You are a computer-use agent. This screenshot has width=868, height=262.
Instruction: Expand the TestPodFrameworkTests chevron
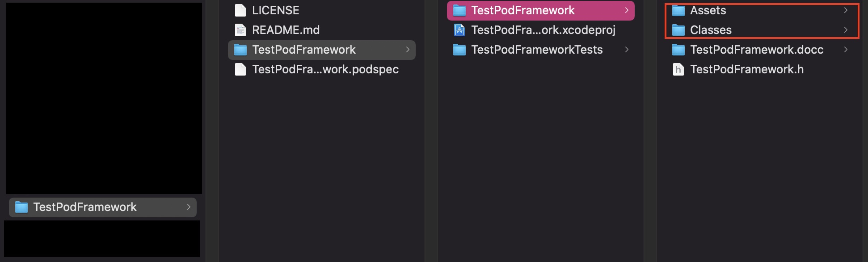pyautogui.click(x=627, y=50)
